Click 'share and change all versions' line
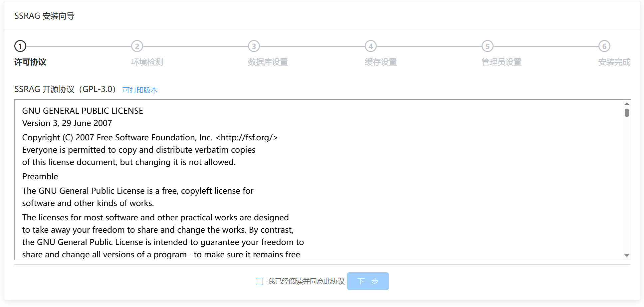 (x=161, y=254)
